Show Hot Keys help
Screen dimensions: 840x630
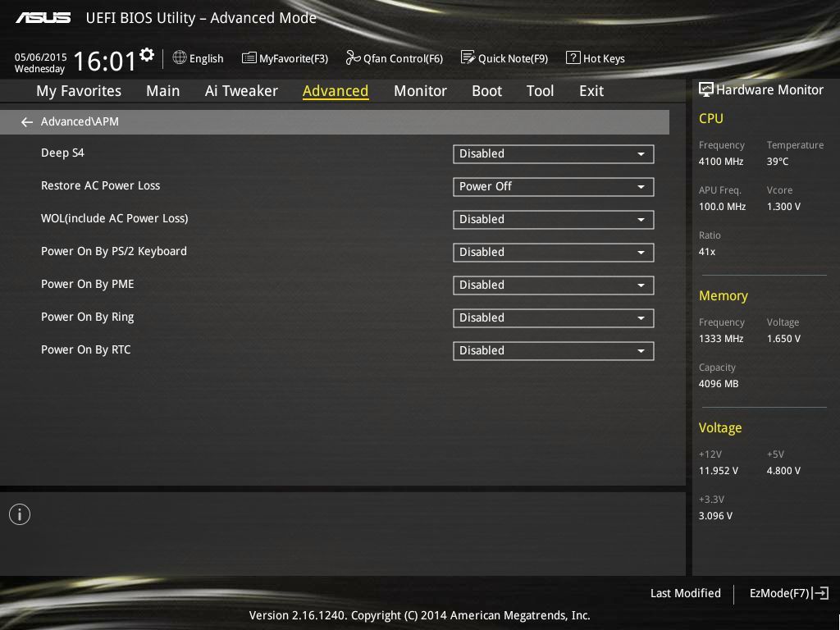click(596, 58)
